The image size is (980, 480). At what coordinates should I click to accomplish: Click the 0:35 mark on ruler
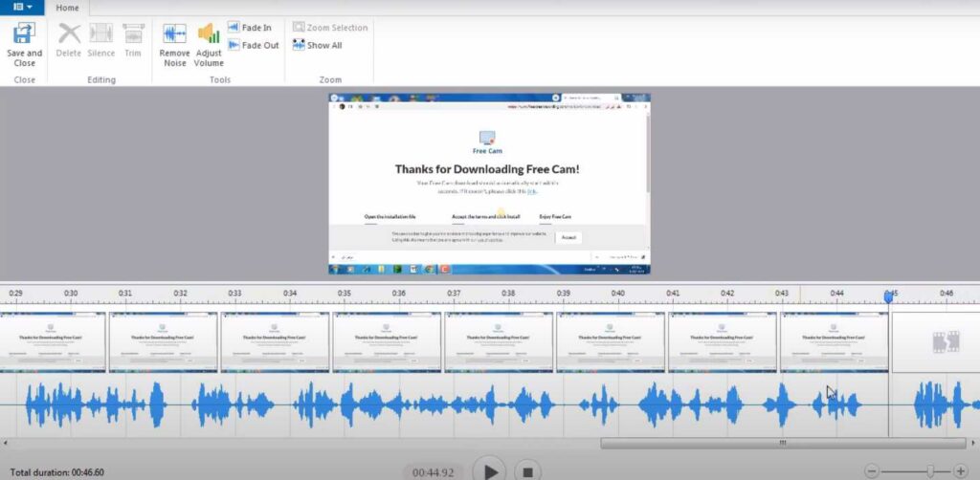(345, 293)
